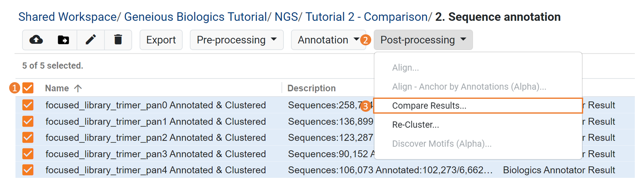Open the Pre-processing dropdown
The image size is (644, 181).
(x=237, y=40)
